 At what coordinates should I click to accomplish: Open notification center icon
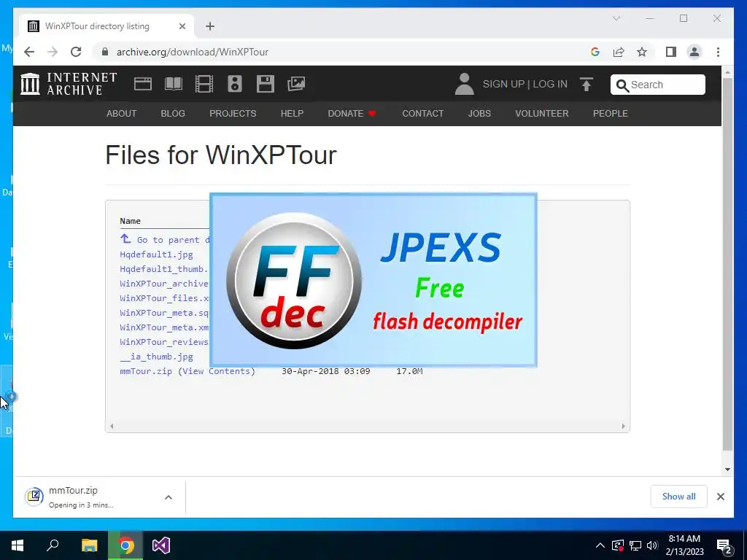point(724,545)
